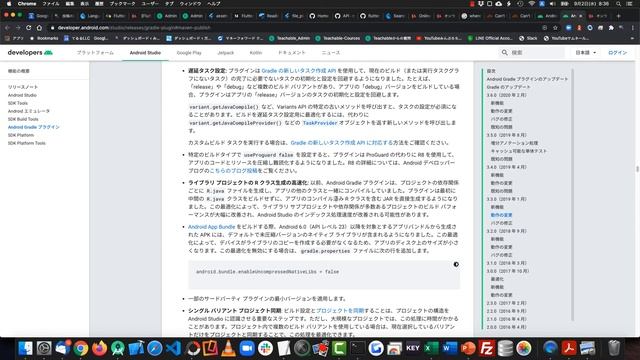The height and width of the screenshot is (360, 640).
Task: Open the 日本語 language dropdown
Action: coord(586,53)
